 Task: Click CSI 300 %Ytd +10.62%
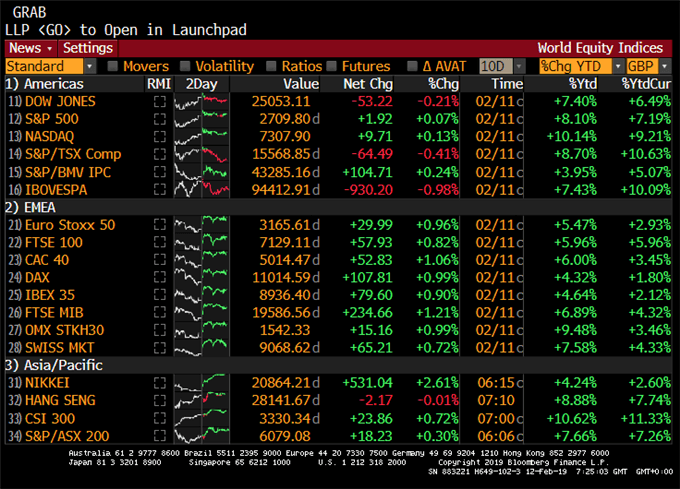[572, 418]
